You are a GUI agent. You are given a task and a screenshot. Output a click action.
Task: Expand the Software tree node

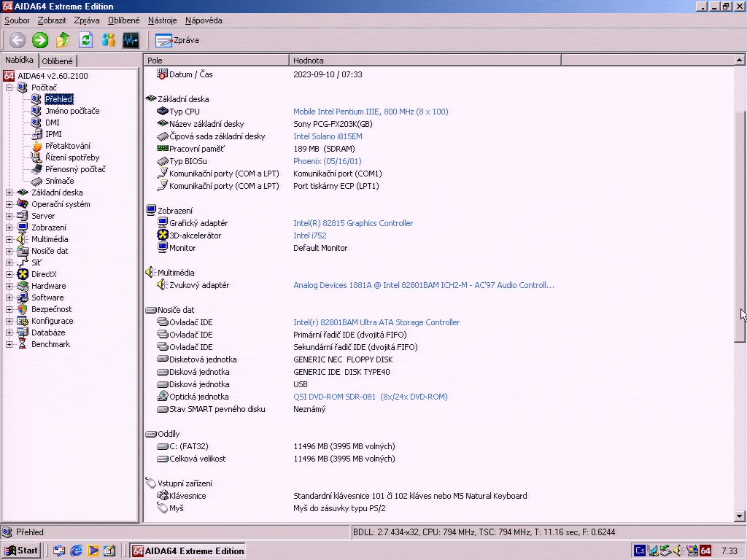point(9,297)
